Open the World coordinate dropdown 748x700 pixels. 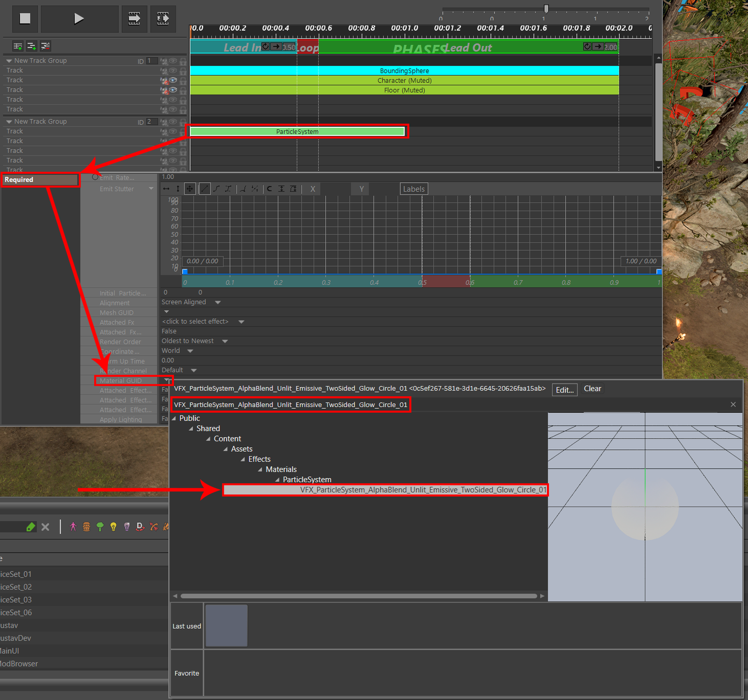(190, 351)
